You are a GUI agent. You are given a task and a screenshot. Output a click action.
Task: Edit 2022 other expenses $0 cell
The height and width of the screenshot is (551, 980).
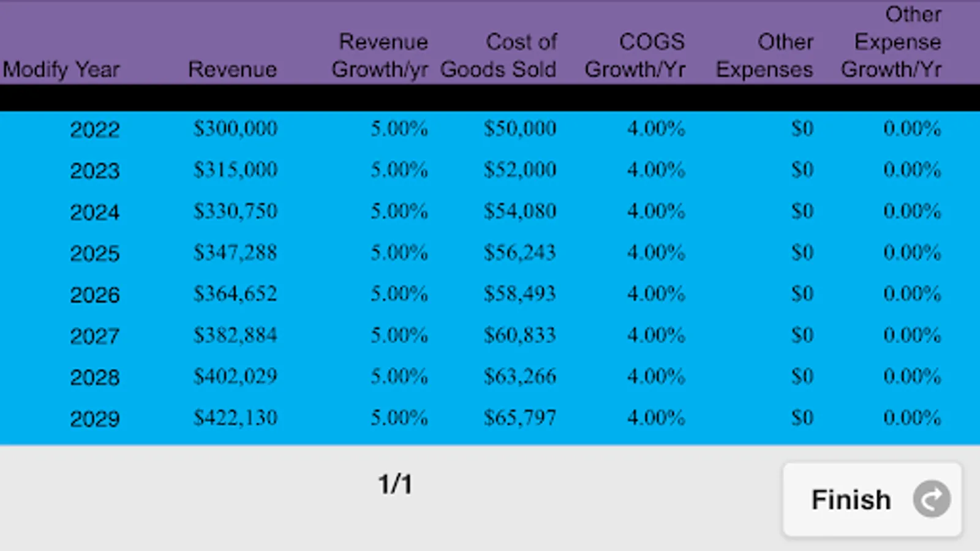[x=802, y=129]
